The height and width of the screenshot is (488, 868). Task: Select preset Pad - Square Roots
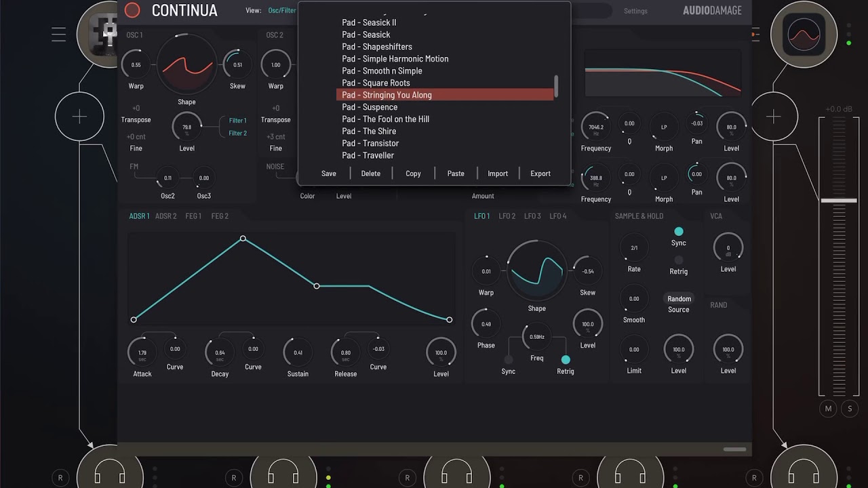[x=376, y=83]
